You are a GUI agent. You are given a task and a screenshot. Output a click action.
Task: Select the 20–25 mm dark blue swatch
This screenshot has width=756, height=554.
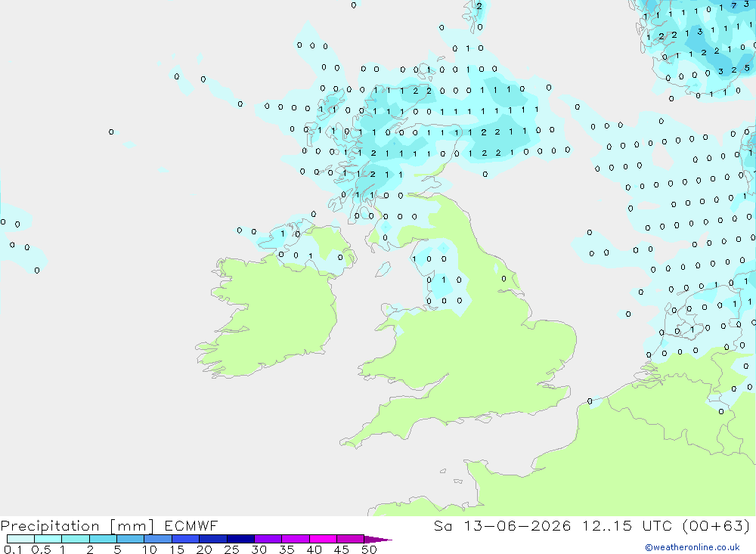[x=212, y=539]
